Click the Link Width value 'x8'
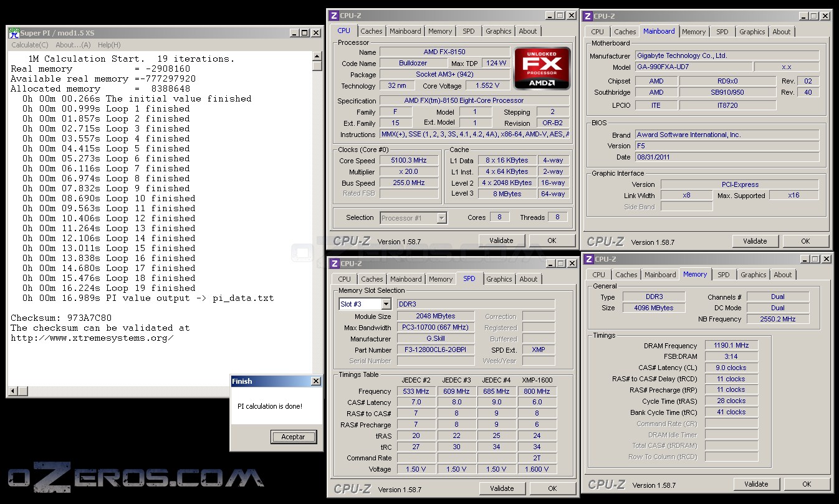The width and height of the screenshot is (839, 504). [x=686, y=195]
